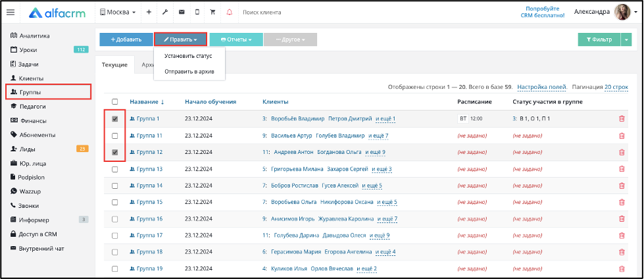Delete Группа 13 with its trash icon
Screen dimensions: 644x279
[x=622, y=169]
